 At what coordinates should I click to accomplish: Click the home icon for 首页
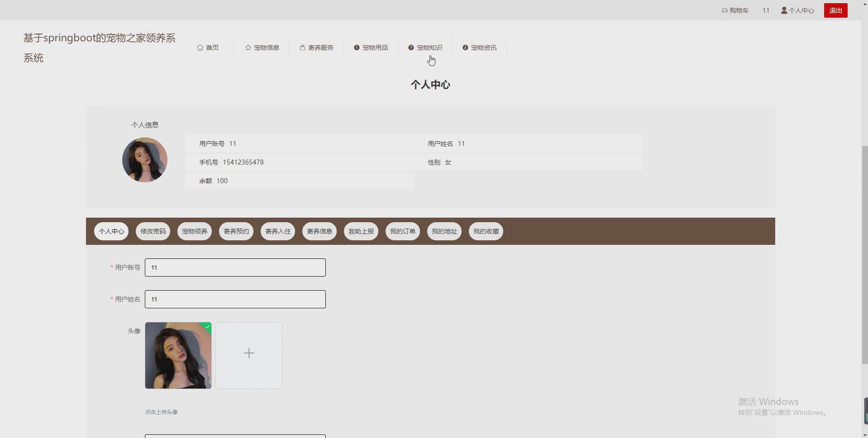(x=200, y=48)
